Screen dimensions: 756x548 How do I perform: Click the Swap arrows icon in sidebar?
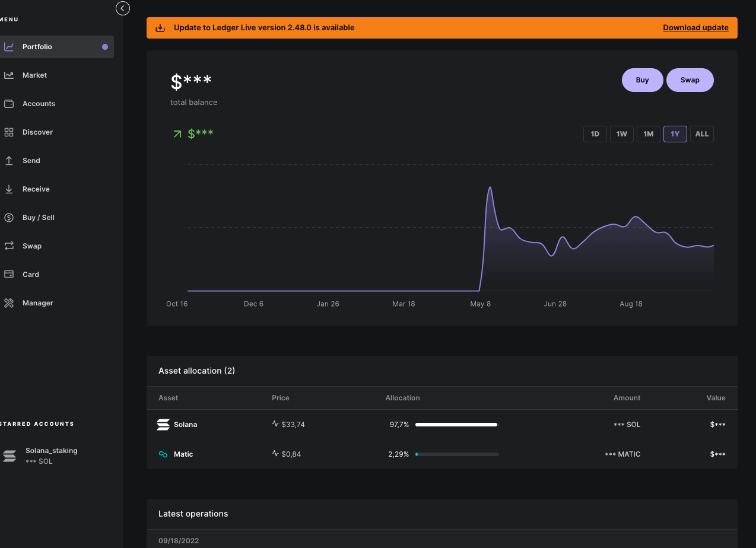tap(9, 246)
